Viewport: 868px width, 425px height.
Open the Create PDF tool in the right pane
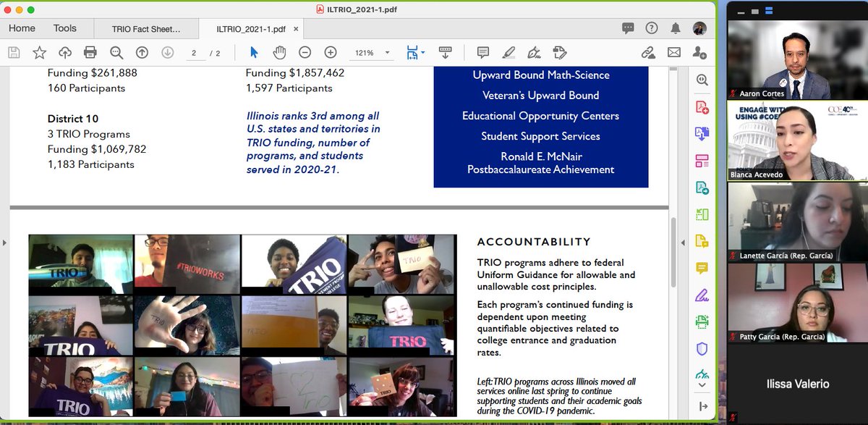702,107
